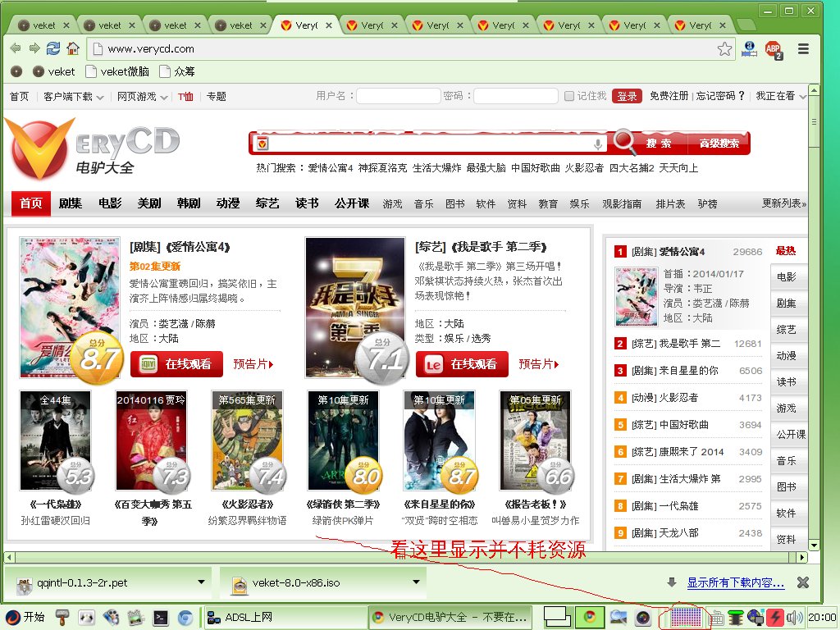Open 高级搜索 advanced search
Screen dimensions: 840x630
tap(719, 143)
